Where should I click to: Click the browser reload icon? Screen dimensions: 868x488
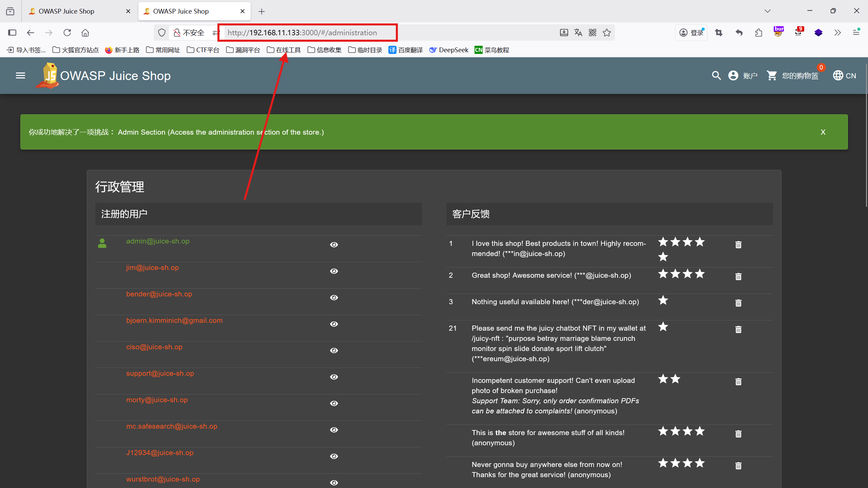pyautogui.click(x=67, y=33)
